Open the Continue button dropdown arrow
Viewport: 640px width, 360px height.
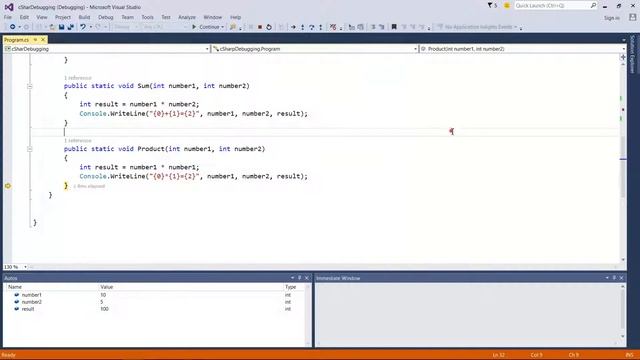[222, 27]
